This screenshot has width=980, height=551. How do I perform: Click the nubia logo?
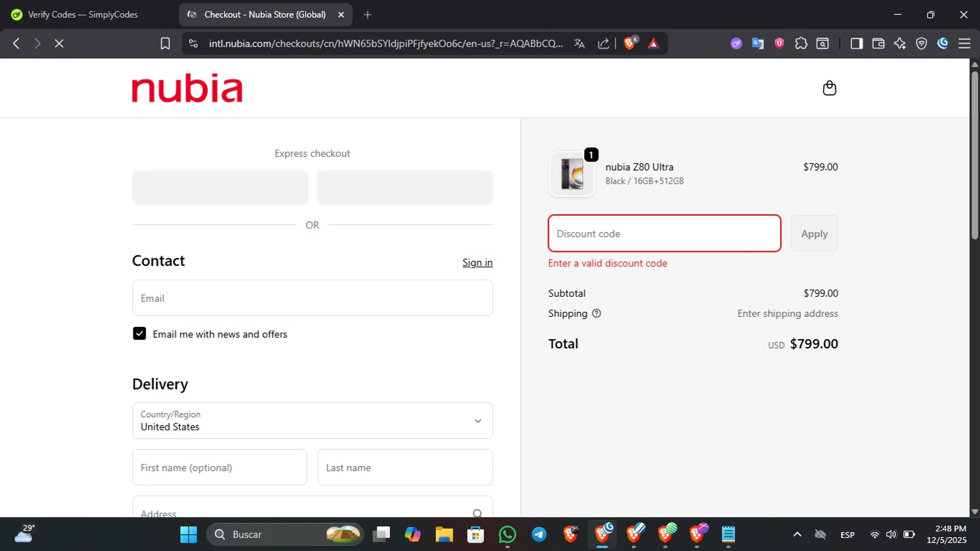coord(188,89)
